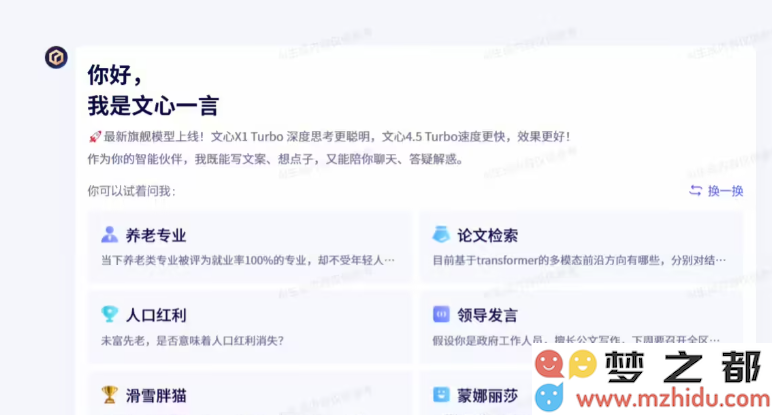Click text 作为你的智能伙伴 description line
The height and width of the screenshot is (415, 772).
pyautogui.click(x=275, y=159)
